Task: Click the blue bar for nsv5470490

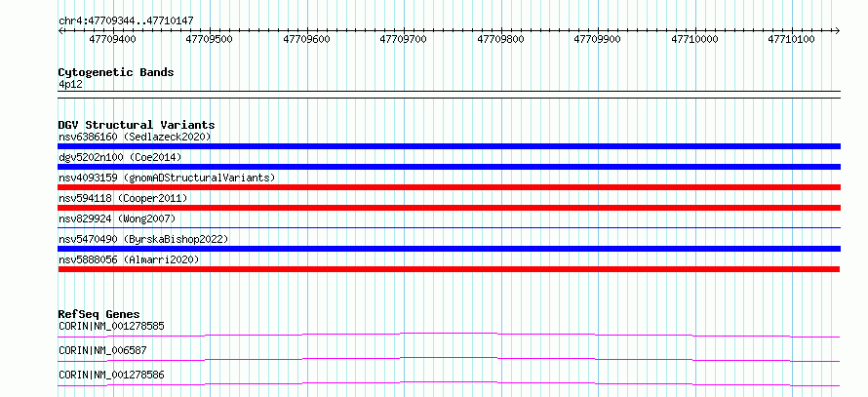Action: pyautogui.click(x=449, y=249)
